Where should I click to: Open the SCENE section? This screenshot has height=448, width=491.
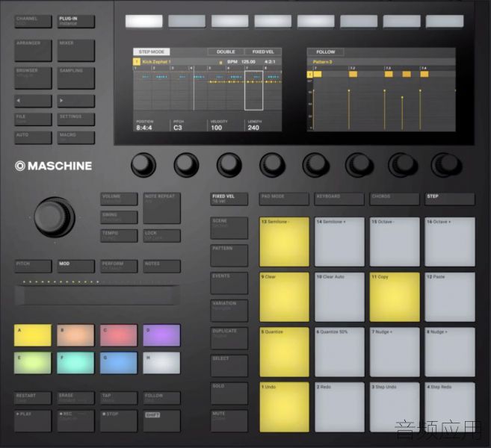point(229,228)
